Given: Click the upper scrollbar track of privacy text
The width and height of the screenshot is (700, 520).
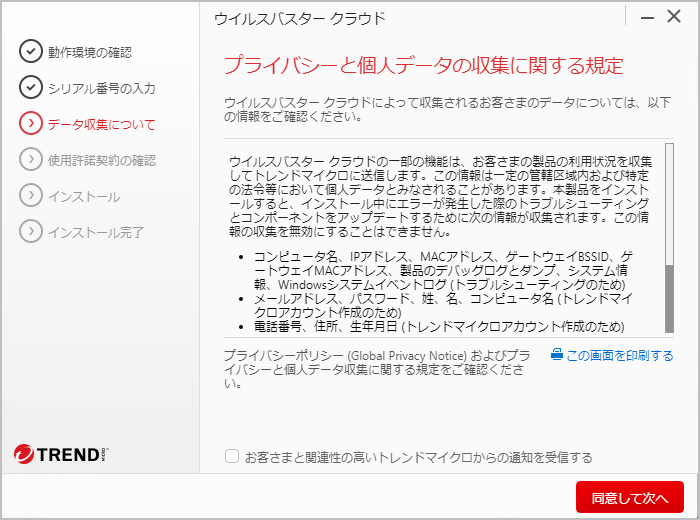Looking at the screenshot, I should 669,204.
